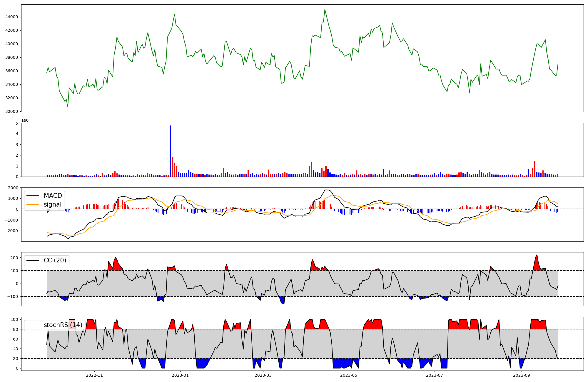The height and width of the screenshot is (382, 588).
Task: Click the MACD legend entry
Action: click(x=53, y=196)
